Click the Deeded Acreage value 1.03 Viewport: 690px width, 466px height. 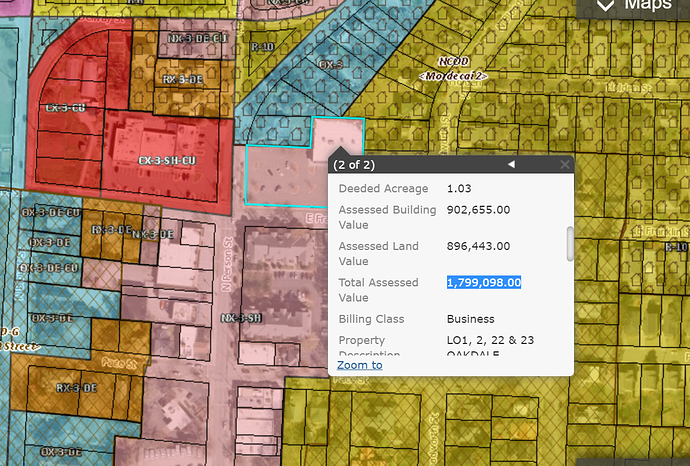point(458,189)
